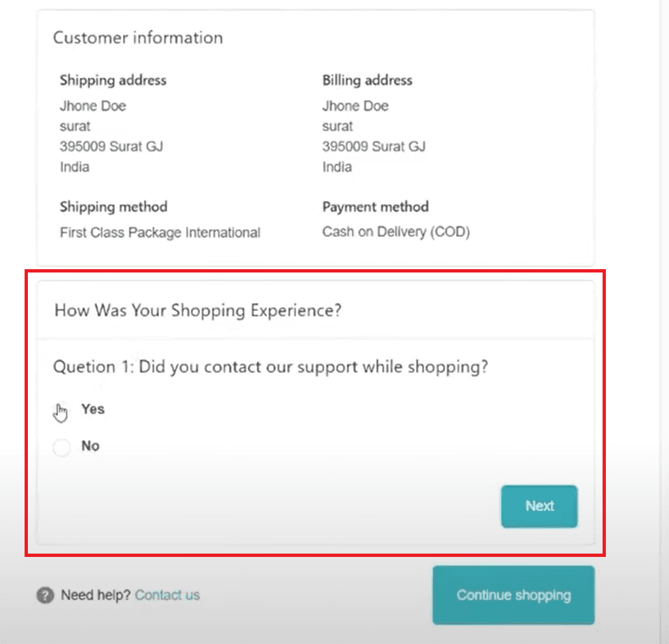Click the bold "No" answer label text
The height and width of the screenshot is (644, 669).
tap(90, 446)
